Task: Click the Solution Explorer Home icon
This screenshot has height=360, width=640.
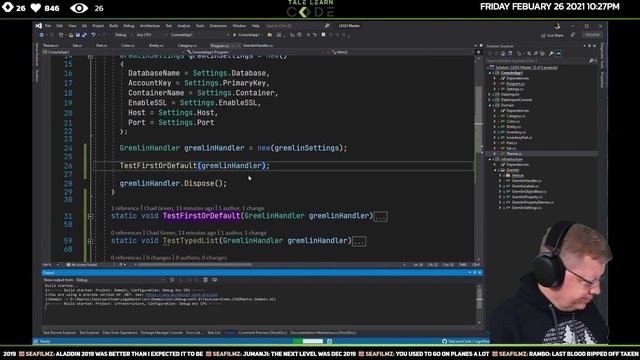Action: 503,53
